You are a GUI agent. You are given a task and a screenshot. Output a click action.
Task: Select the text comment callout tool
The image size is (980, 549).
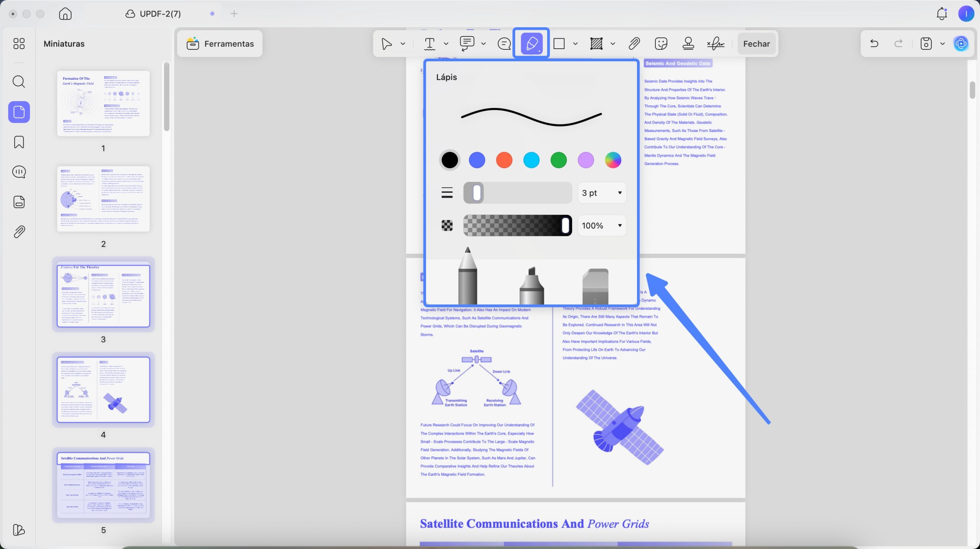pos(467,44)
